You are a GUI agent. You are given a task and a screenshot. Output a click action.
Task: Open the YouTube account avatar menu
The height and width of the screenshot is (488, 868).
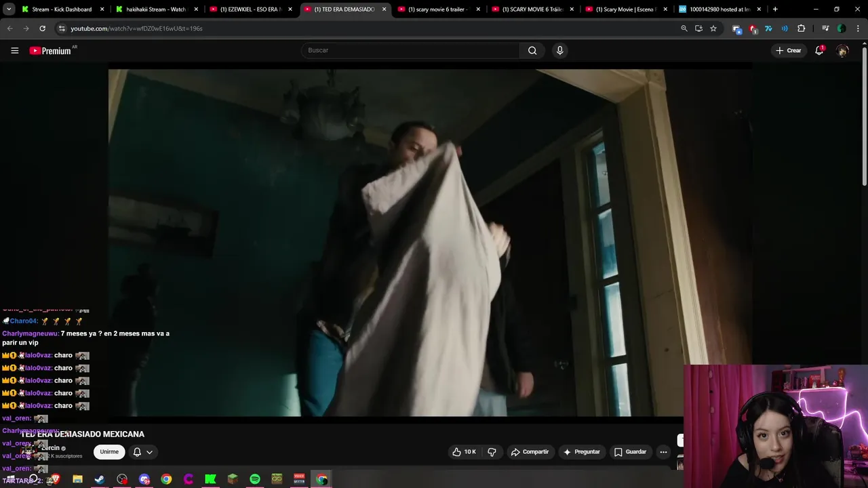(842, 51)
